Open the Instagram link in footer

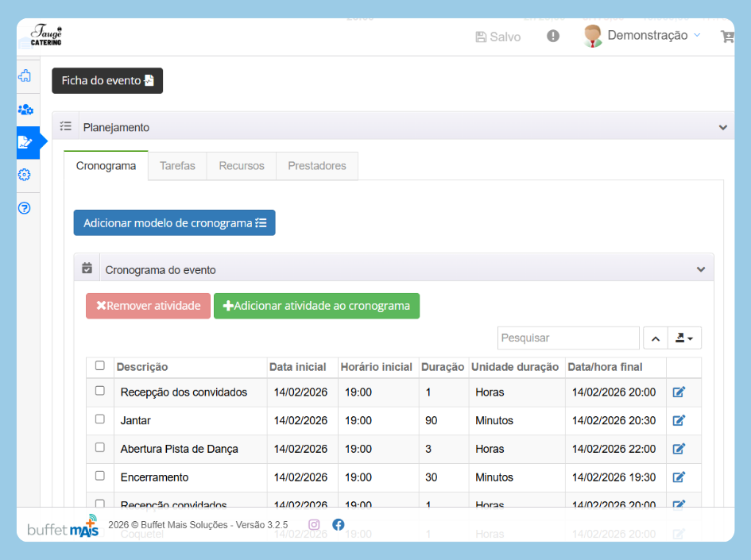click(314, 524)
